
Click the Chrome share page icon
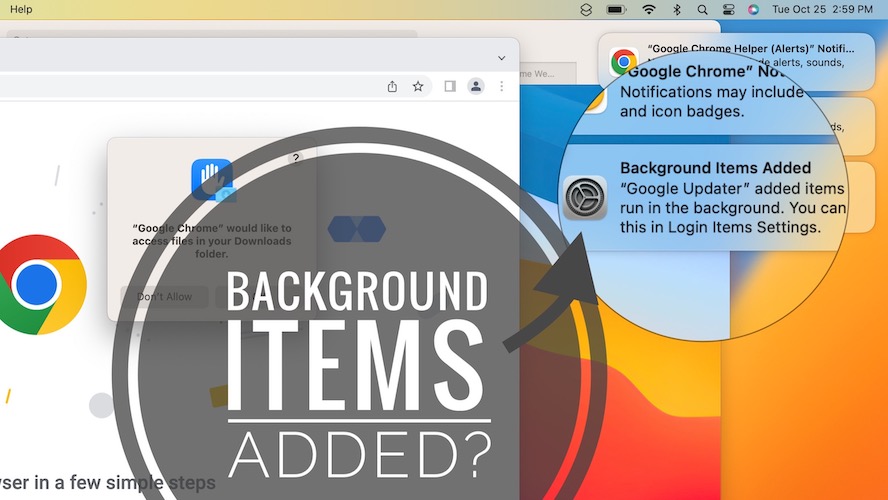pyautogui.click(x=393, y=87)
